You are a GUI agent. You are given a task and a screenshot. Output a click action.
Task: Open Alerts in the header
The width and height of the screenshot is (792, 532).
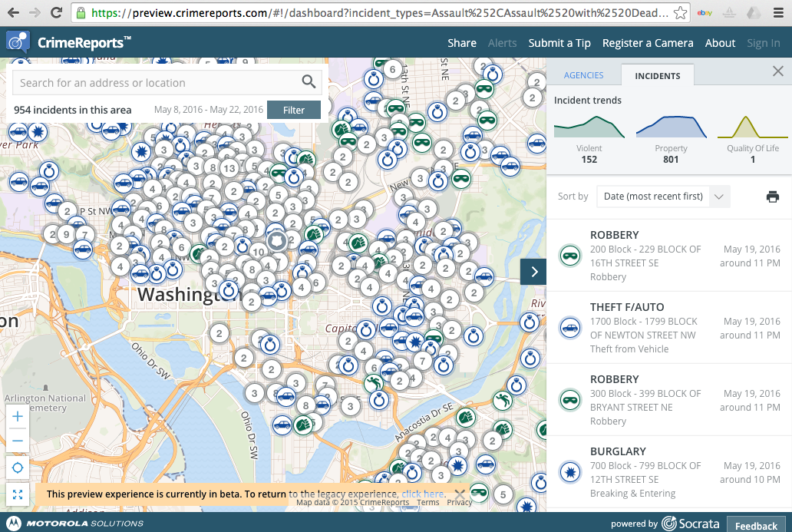[x=502, y=43]
